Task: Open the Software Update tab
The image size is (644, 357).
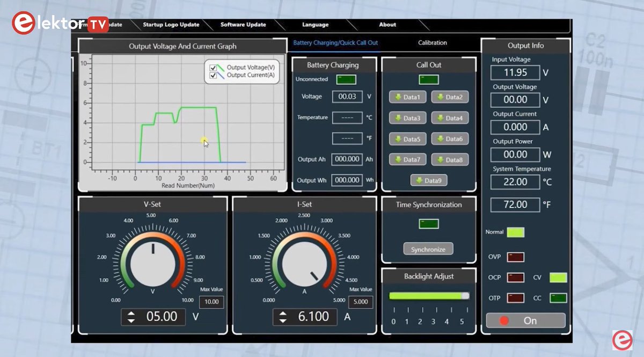Action: pyautogui.click(x=243, y=25)
